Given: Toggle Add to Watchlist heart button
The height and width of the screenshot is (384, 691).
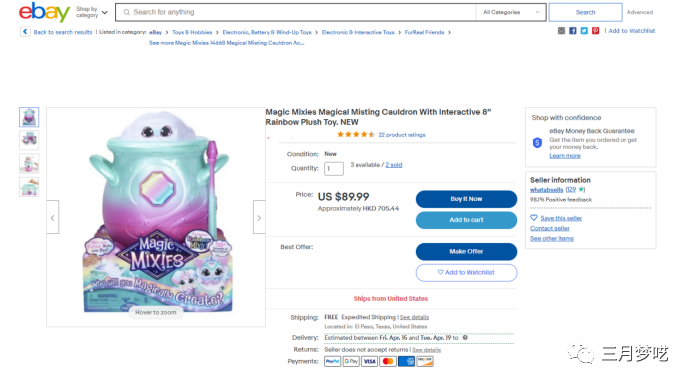Looking at the screenshot, I should coord(466,273).
